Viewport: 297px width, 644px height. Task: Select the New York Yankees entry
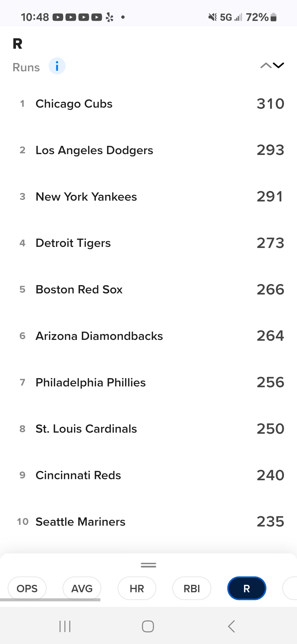click(x=148, y=197)
